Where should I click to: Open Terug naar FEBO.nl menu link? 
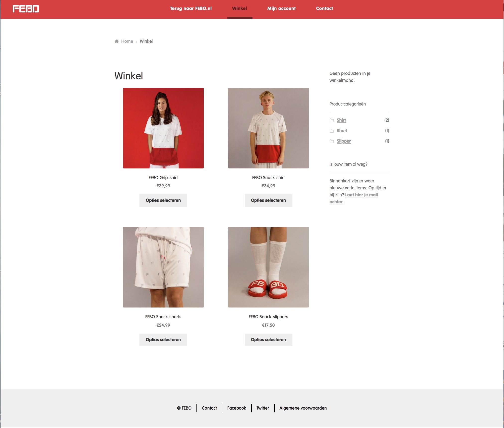coord(191,8)
